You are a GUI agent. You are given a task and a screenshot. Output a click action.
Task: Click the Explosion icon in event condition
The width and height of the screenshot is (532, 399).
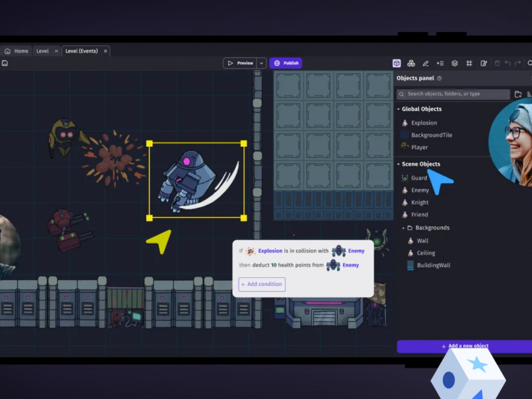(x=250, y=251)
